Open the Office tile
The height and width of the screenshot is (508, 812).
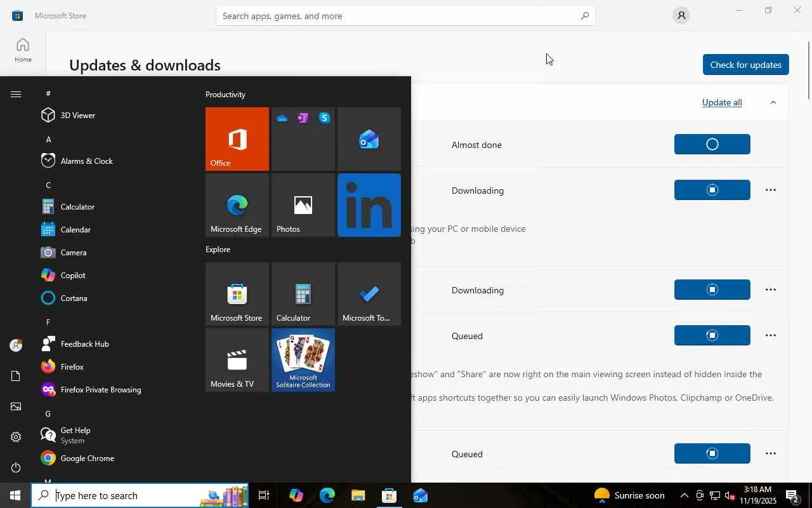(237, 139)
